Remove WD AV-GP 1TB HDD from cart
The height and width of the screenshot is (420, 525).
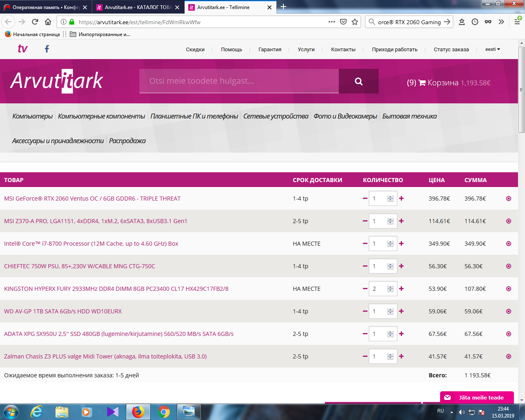[509, 311]
